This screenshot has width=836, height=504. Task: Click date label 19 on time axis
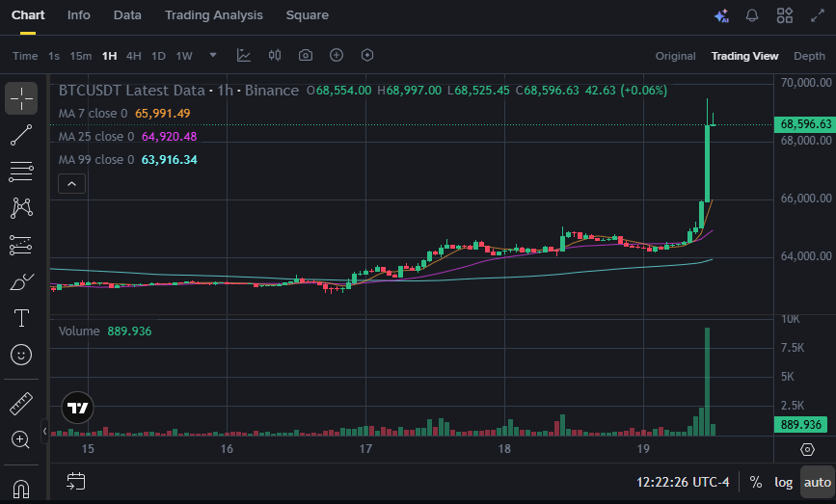pyautogui.click(x=643, y=449)
